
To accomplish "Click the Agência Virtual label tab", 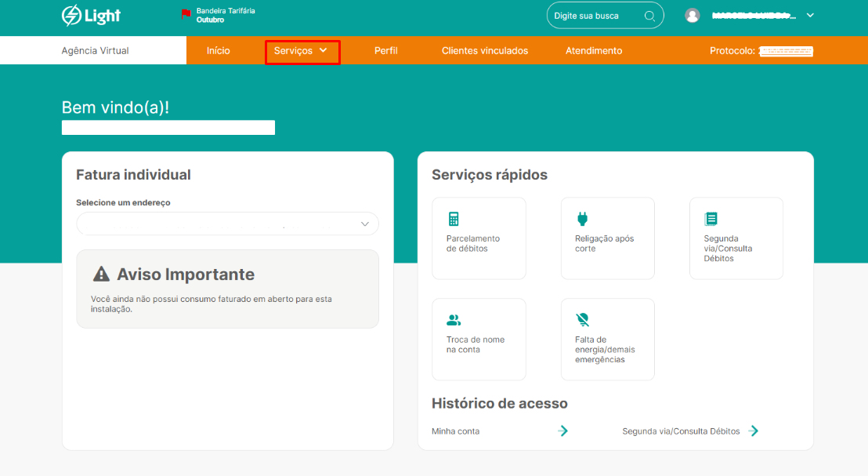I will [x=95, y=51].
